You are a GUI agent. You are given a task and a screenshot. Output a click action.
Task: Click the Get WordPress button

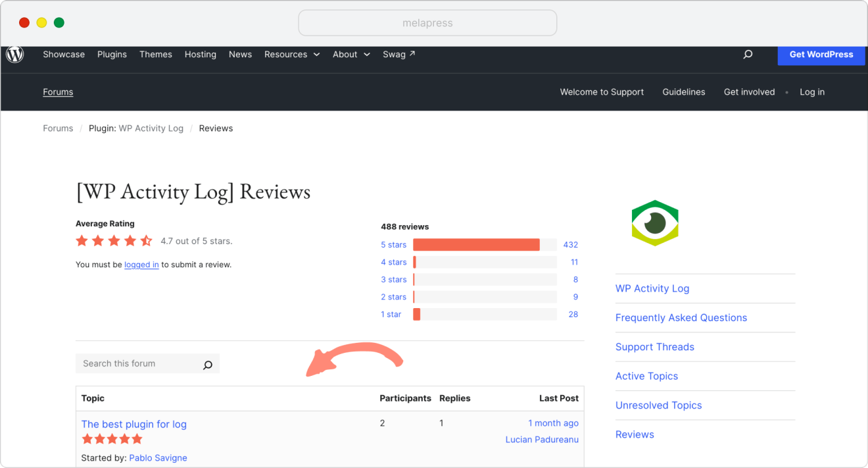(821, 55)
